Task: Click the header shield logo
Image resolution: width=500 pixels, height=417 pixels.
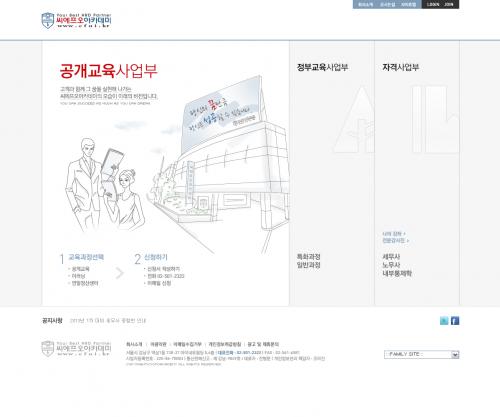Action: tap(48, 21)
